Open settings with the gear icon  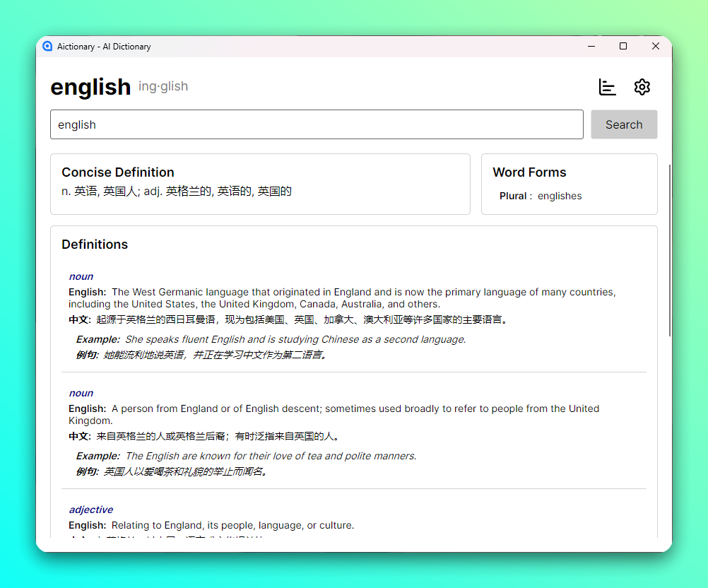click(642, 87)
